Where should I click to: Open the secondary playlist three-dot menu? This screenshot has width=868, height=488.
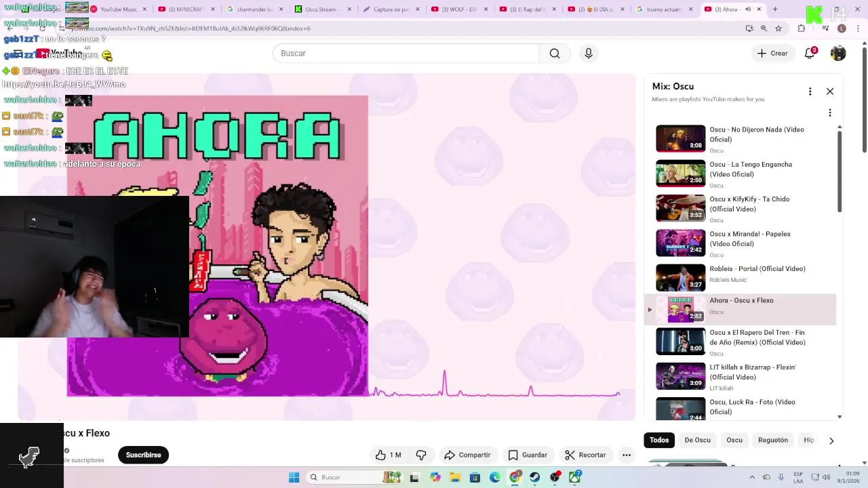[830, 113]
